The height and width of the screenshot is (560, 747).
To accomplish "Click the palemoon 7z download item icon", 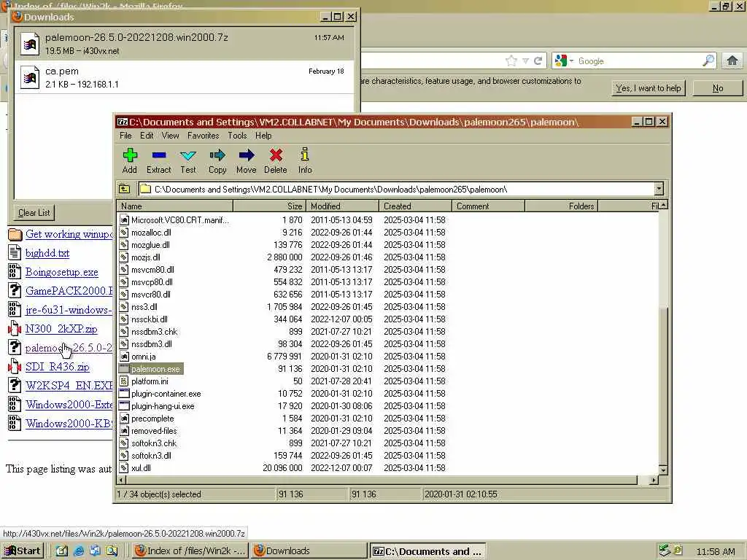I will (29, 44).
